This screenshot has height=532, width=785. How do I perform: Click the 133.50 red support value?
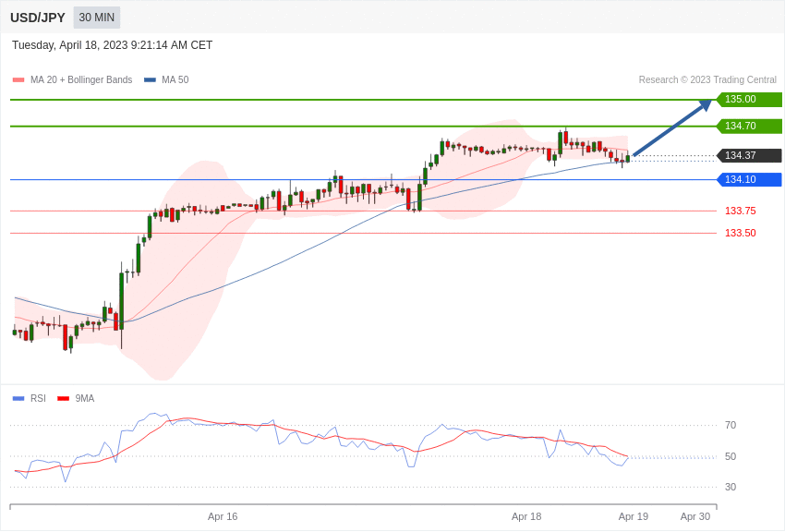click(x=741, y=234)
